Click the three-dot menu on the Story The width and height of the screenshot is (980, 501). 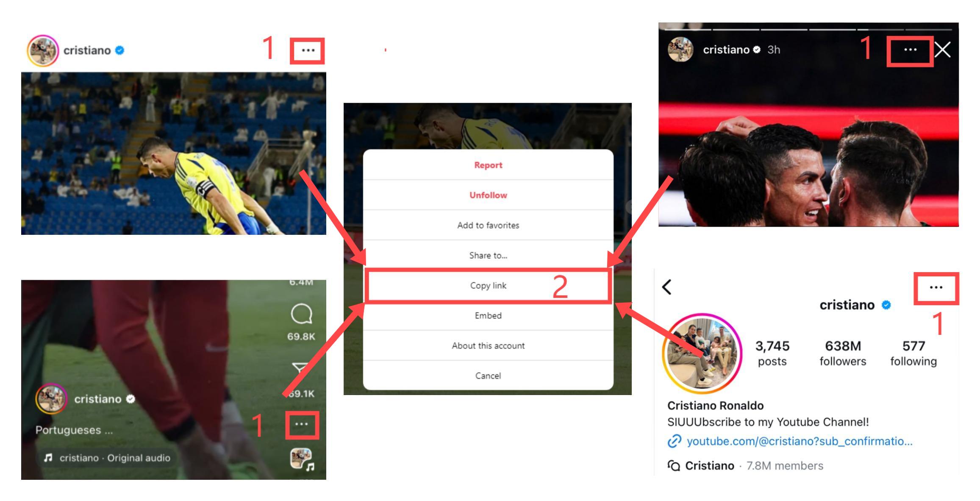pyautogui.click(x=908, y=50)
